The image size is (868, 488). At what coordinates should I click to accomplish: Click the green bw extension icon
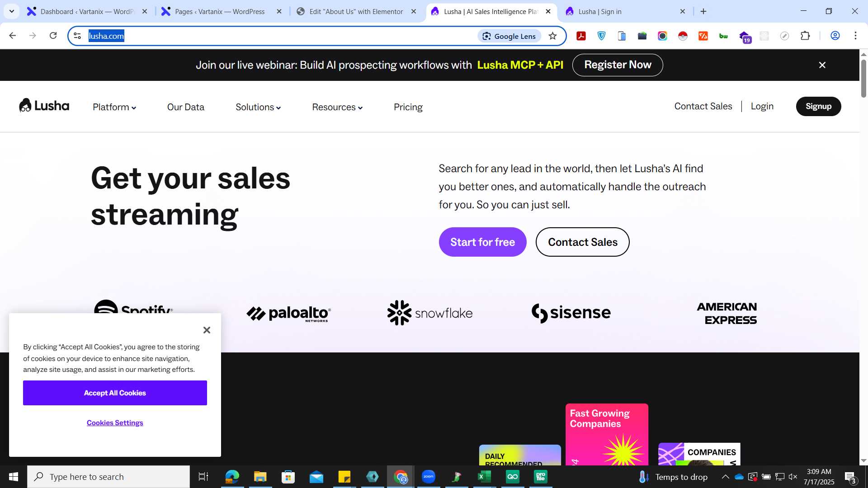(x=723, y=36)
